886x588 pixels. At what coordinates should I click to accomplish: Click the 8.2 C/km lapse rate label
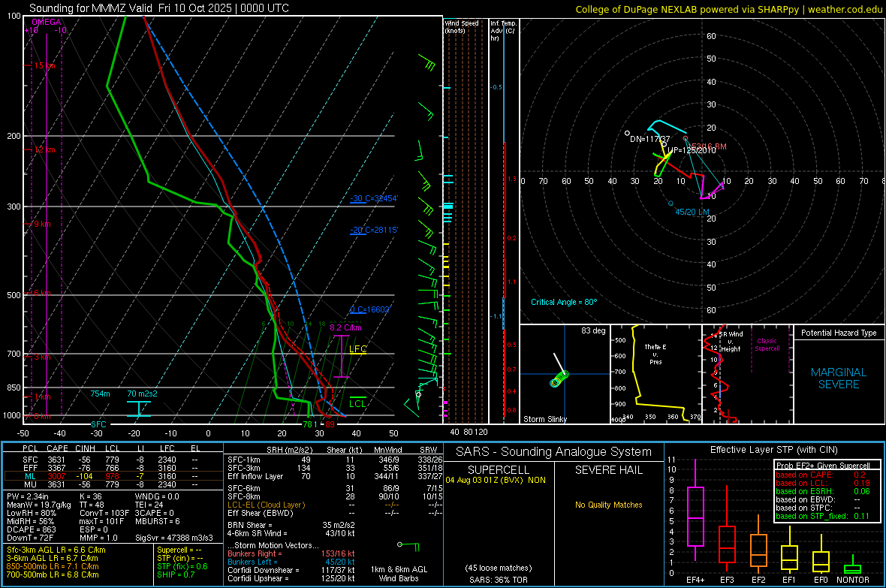click(345, 327)
